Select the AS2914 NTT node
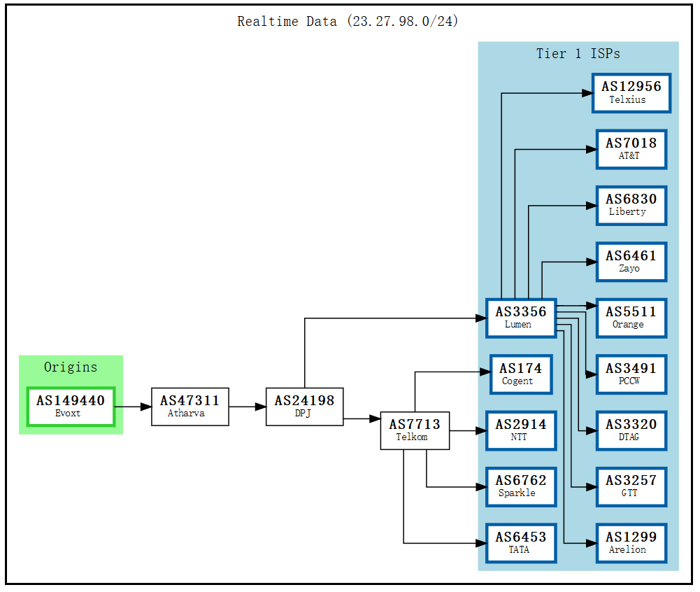Screen dimensions: 700x592 coord(520,430)
